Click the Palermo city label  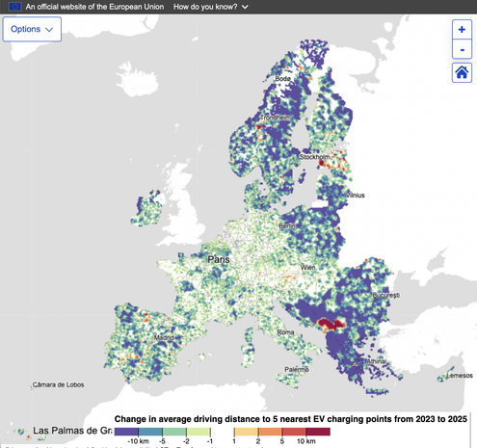[x=297, y=370]
